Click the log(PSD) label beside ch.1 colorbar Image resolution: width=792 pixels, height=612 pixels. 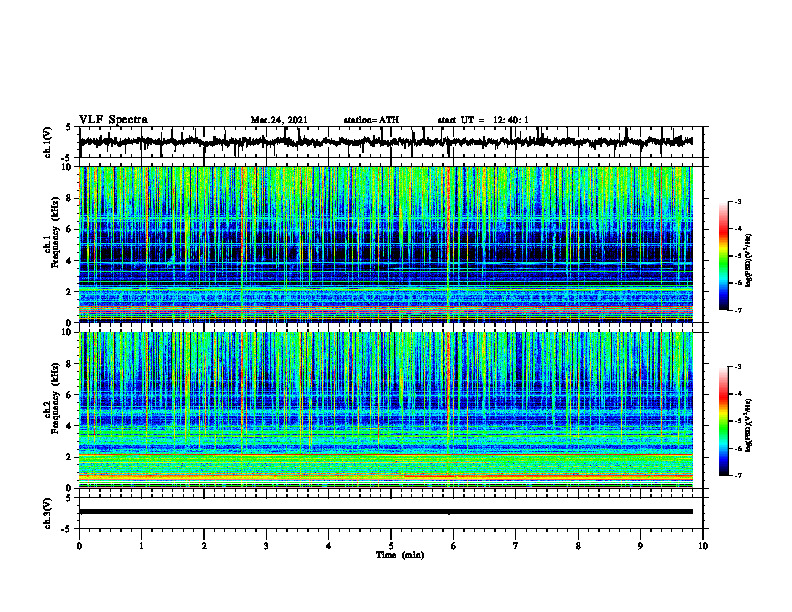tap(749, 261)
